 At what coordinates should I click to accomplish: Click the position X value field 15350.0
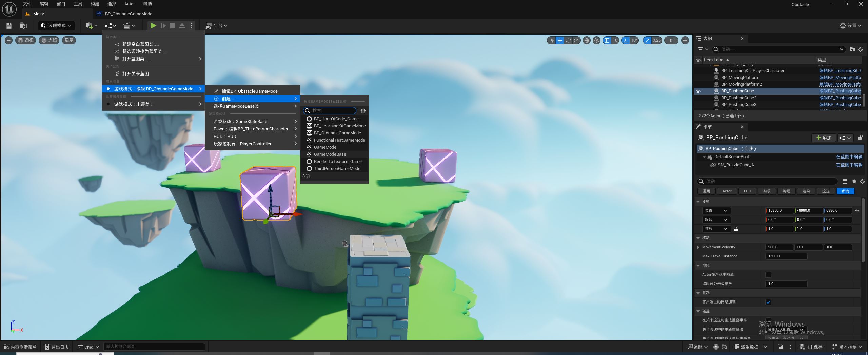(780, 211)
